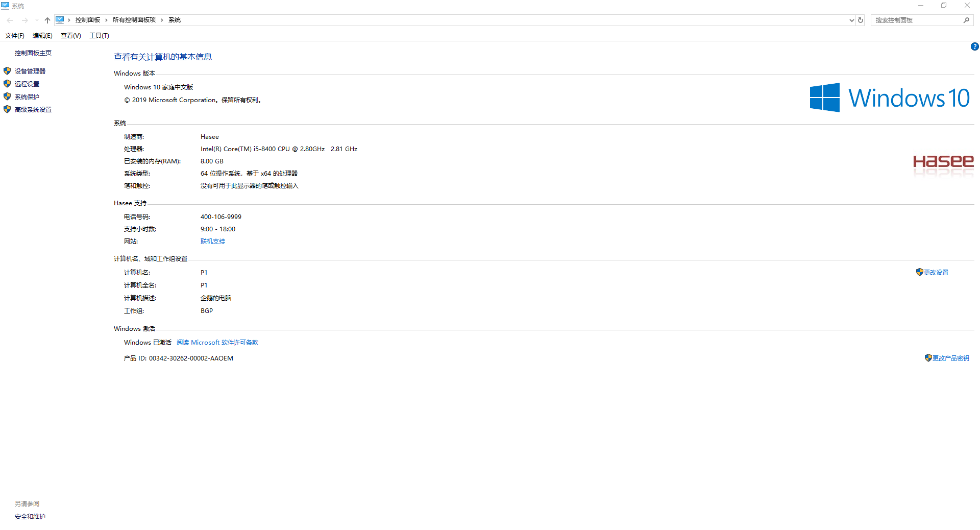This screenshot has height=530, width=980.
Task: Click the computer icon in address bar
Action: click(60, 20)
